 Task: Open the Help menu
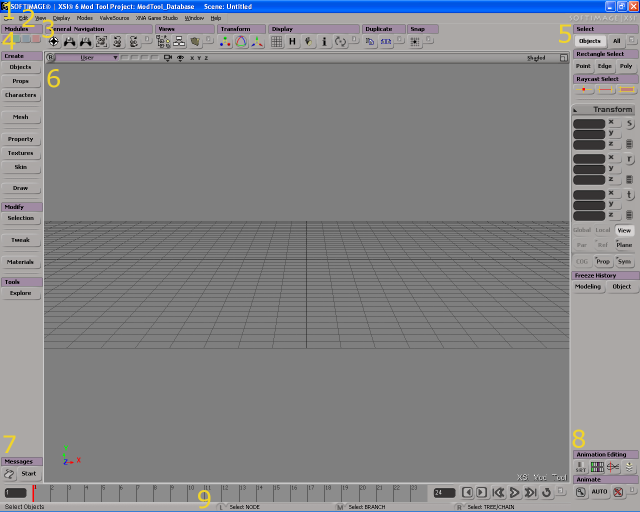pyautogui.click(x=216, y=18)
